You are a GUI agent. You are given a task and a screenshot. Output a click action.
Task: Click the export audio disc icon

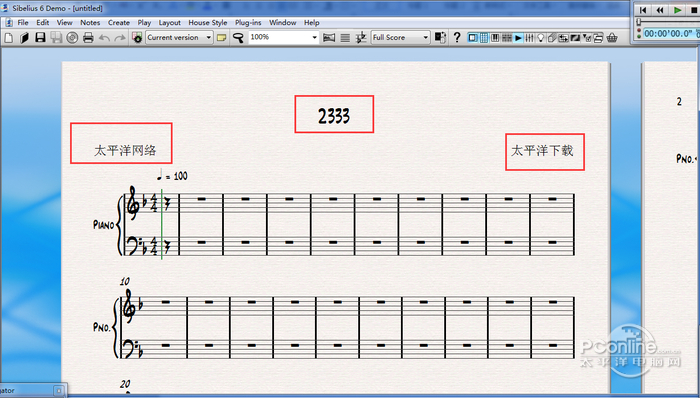tap(72, 38)
